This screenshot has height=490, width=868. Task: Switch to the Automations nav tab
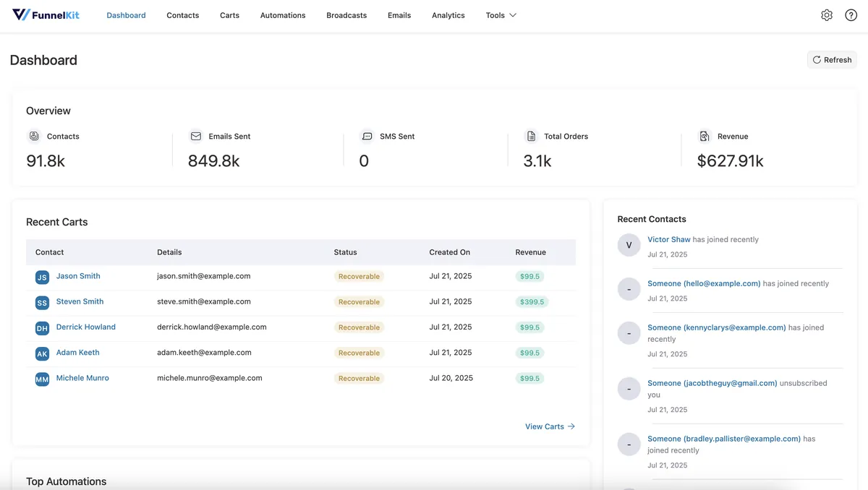(x=283, y=15)
